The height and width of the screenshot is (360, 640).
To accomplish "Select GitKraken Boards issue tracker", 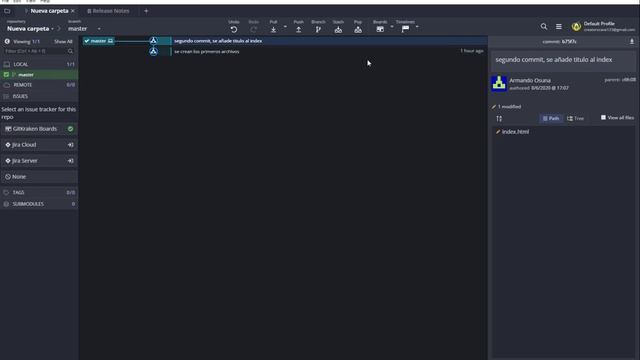I will tap(39, 129).
